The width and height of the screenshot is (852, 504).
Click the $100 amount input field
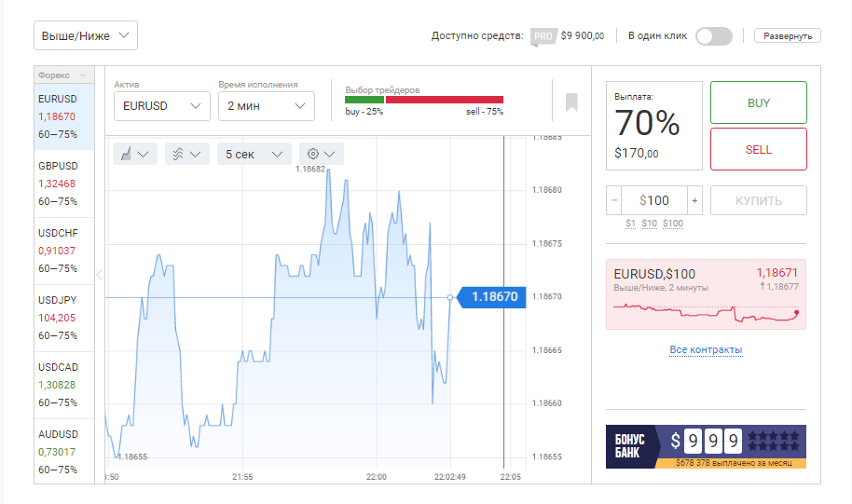[x=654, y=200]
